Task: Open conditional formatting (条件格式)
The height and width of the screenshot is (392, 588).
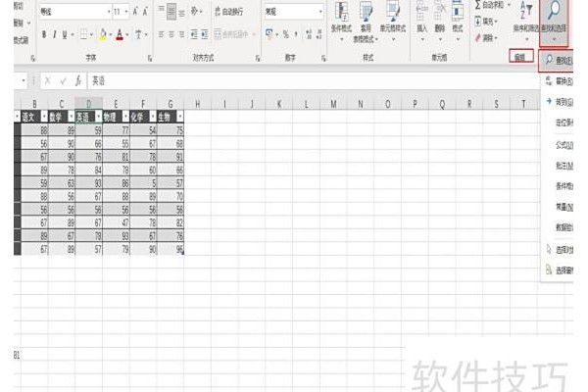Action: [341, 22]
